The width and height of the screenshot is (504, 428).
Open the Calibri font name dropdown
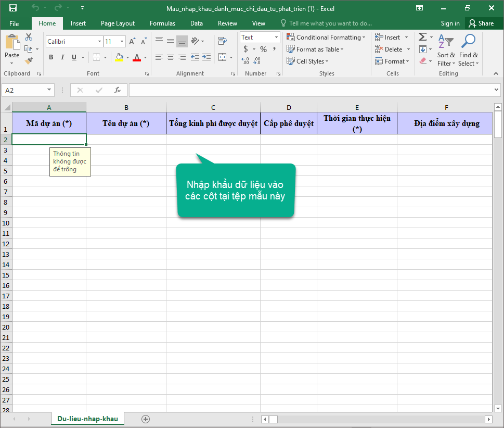click(x=99, y=42)
